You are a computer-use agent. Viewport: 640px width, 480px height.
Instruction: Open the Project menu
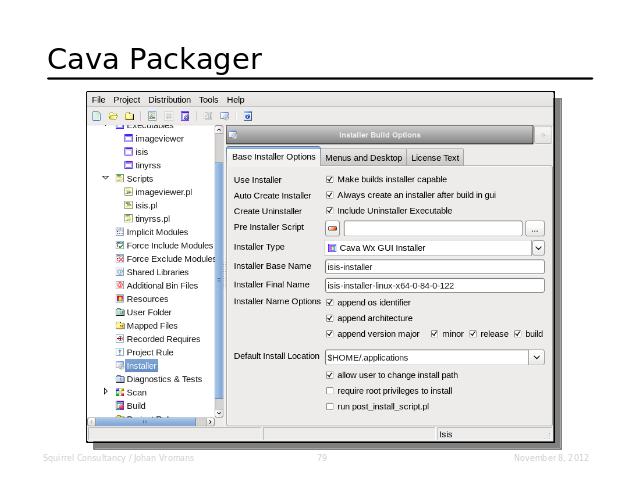point(127,100)
